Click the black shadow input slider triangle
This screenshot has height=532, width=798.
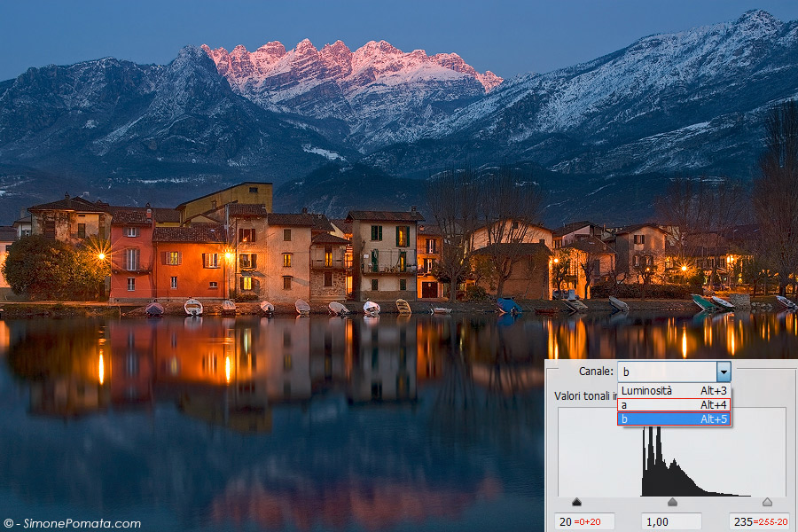coord(577,502)
